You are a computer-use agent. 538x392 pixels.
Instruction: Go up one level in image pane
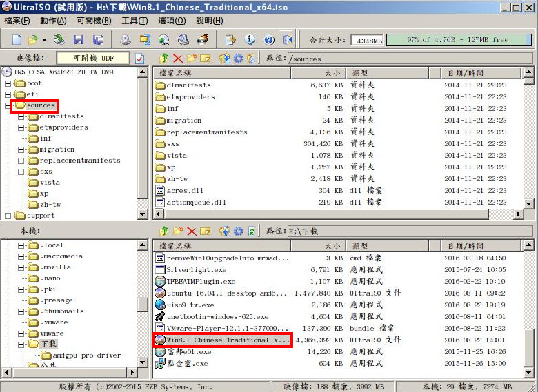[x=163, y=59]
